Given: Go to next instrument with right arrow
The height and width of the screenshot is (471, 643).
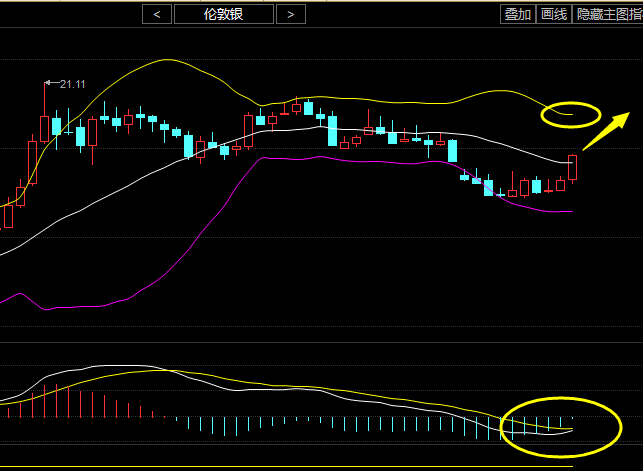Looking at the screenshot, I should pos(290,14).
